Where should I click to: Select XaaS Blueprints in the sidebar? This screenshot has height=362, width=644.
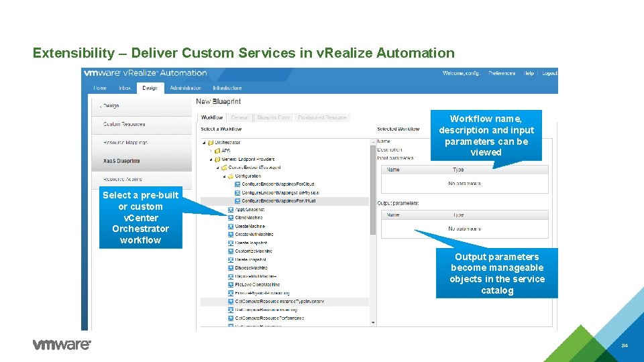click(x=142, y=162)
